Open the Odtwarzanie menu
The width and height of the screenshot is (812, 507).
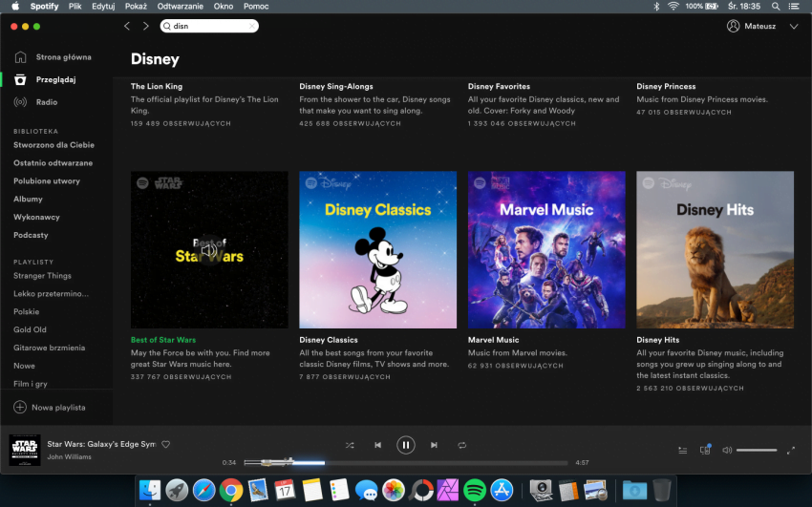point(181,7)
